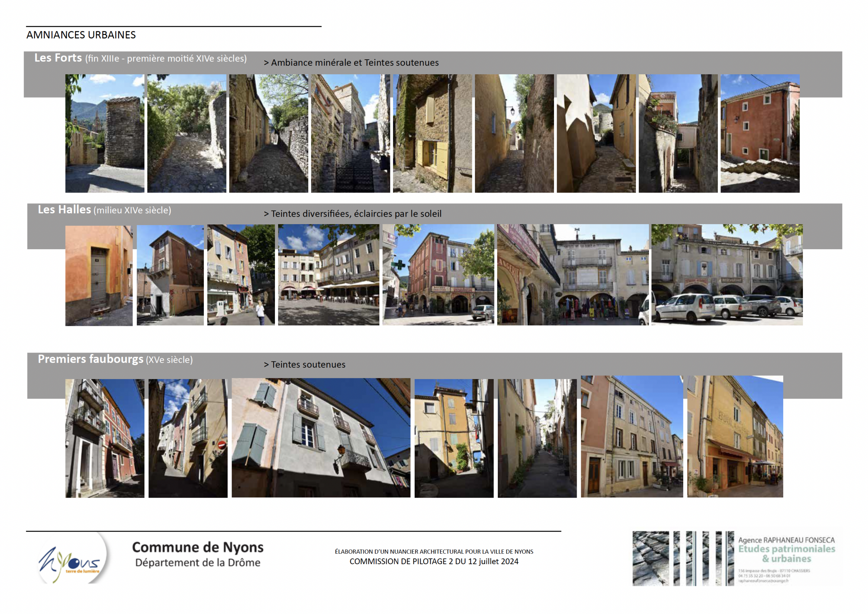
Task: Select the orange doorway photo in Les Halles
Action: coord(99,275)
